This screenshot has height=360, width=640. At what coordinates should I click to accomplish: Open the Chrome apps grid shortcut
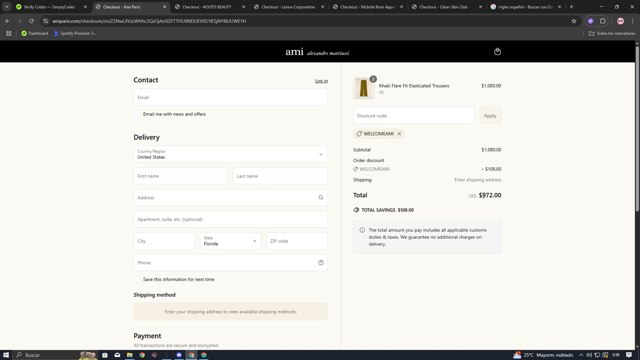coord(9,33)
